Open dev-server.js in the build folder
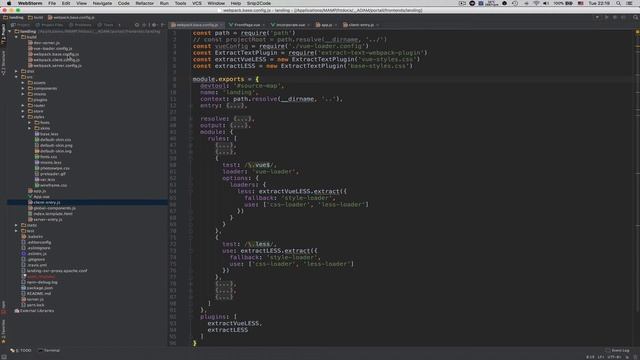Screen dimensions: 640x360 [44, 43]
